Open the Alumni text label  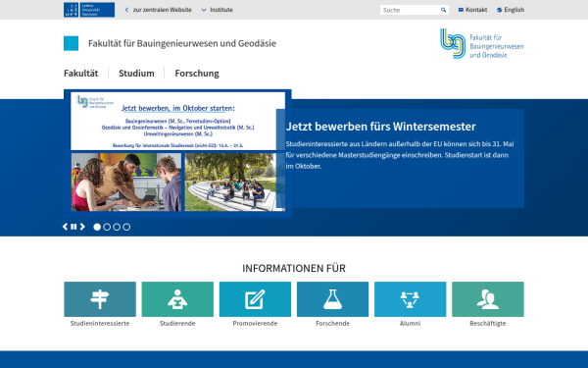point(411,323)
